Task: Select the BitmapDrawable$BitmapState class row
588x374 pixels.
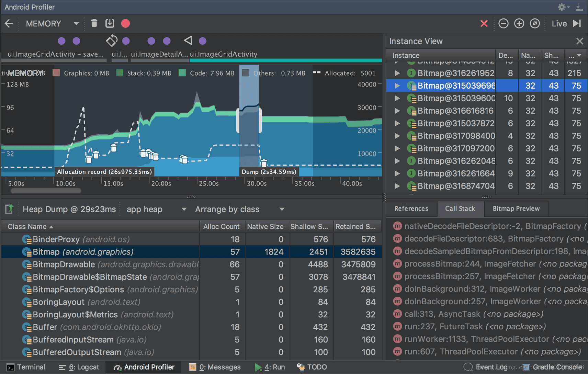Action: point(192,277)
